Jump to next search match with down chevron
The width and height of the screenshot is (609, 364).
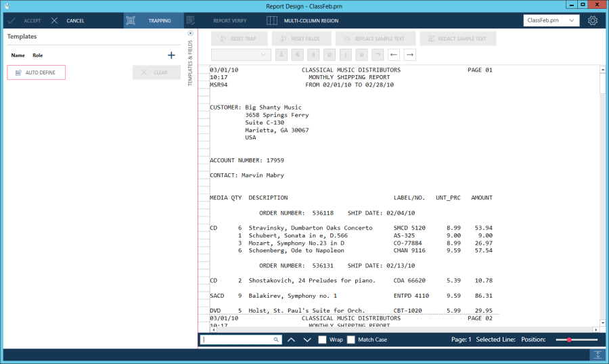pyautogui.click(x=307, y=340)
